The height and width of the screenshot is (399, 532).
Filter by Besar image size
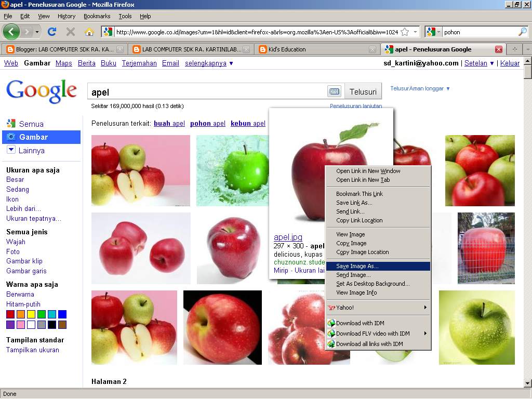click(x=15, y=179)
